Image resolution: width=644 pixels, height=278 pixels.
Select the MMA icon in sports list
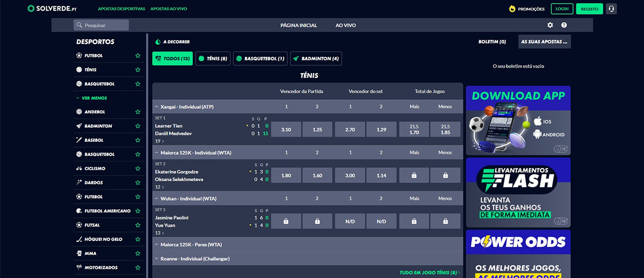tap(79, 253)
